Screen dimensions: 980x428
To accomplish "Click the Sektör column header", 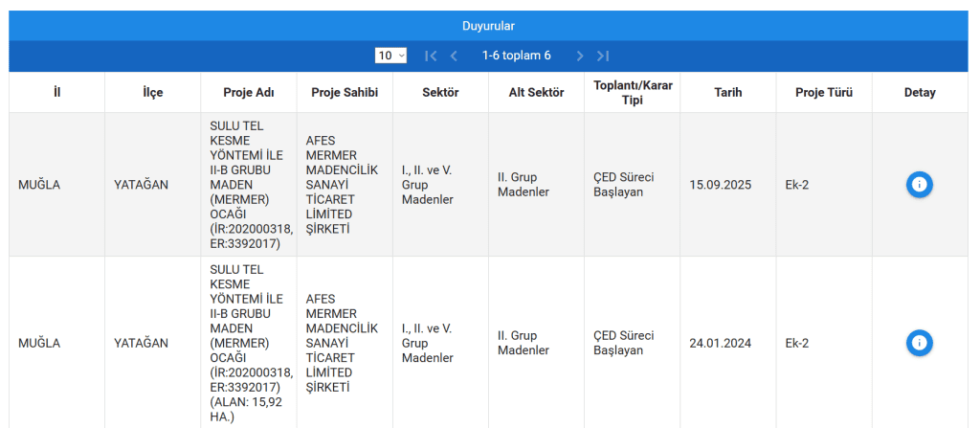I will point(440,93).
